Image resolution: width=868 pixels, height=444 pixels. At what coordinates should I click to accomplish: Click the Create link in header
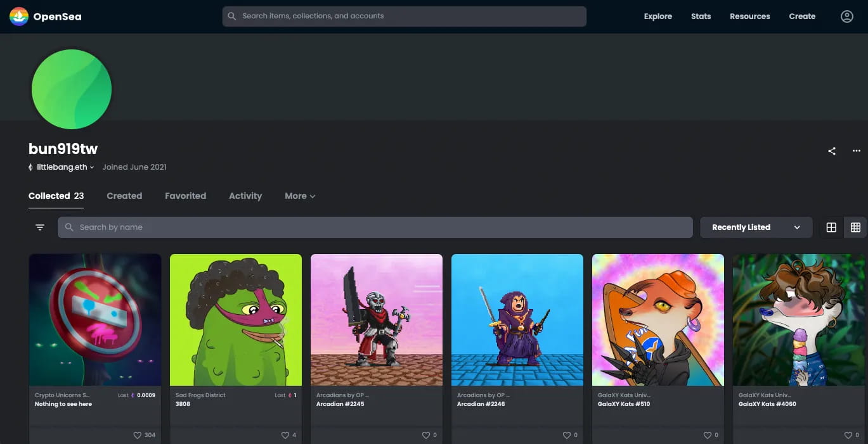[x=802, y=16]
